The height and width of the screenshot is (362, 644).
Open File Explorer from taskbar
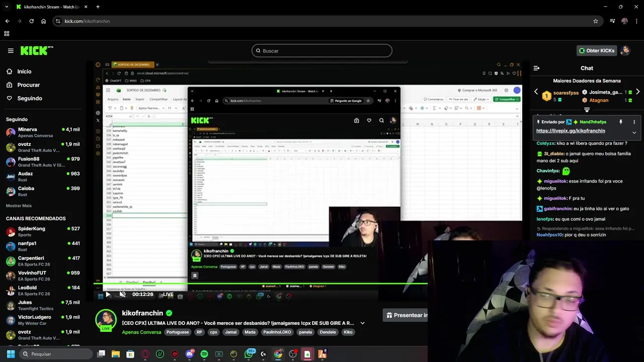(x=116, y=354)
